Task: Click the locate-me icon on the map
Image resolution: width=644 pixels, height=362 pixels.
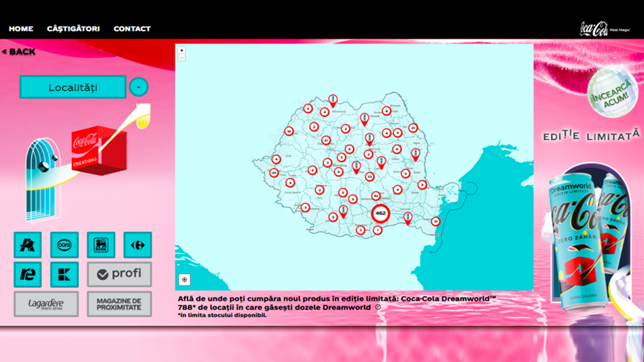Action: [184, 280]
